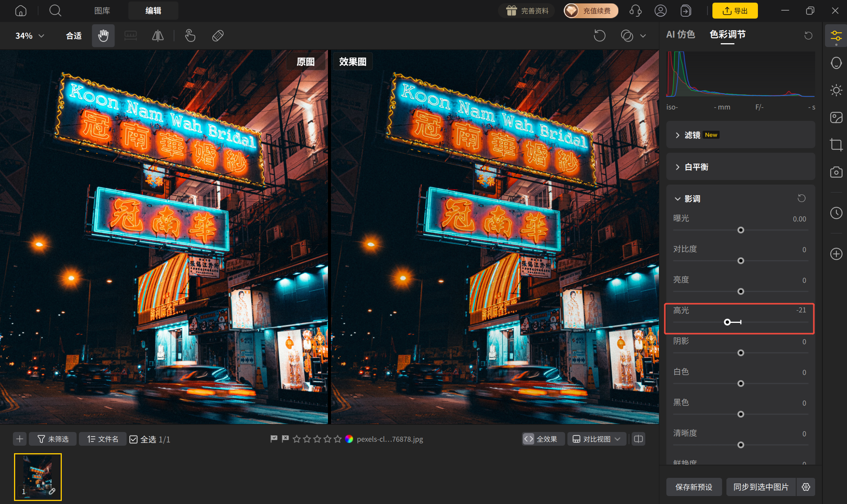The image size is (847, 504).
Task: Toggle the pick flag for the photo
Action: pyautogui.click(x=274, y=439)
